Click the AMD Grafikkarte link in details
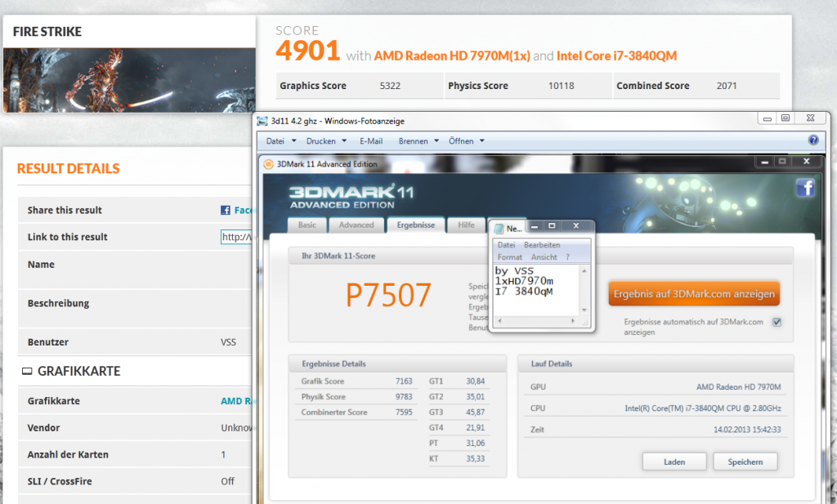This screenshot has width=837, height=504. coord(235,401)
